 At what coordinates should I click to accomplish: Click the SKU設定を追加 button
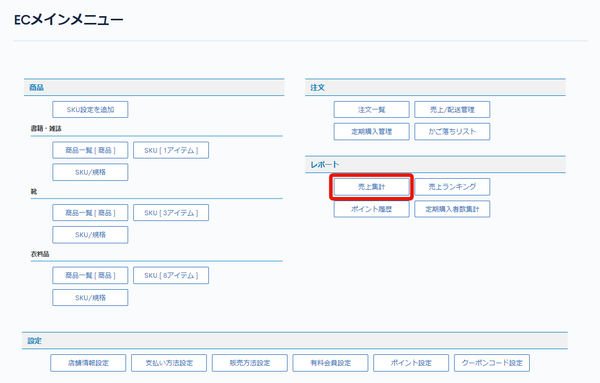coord(90,109)
